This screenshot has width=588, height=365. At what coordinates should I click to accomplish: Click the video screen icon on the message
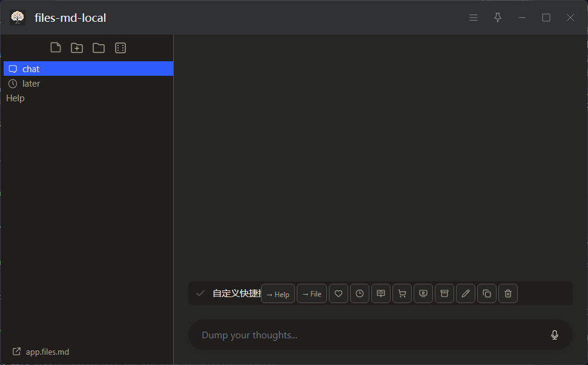point(423,293)
